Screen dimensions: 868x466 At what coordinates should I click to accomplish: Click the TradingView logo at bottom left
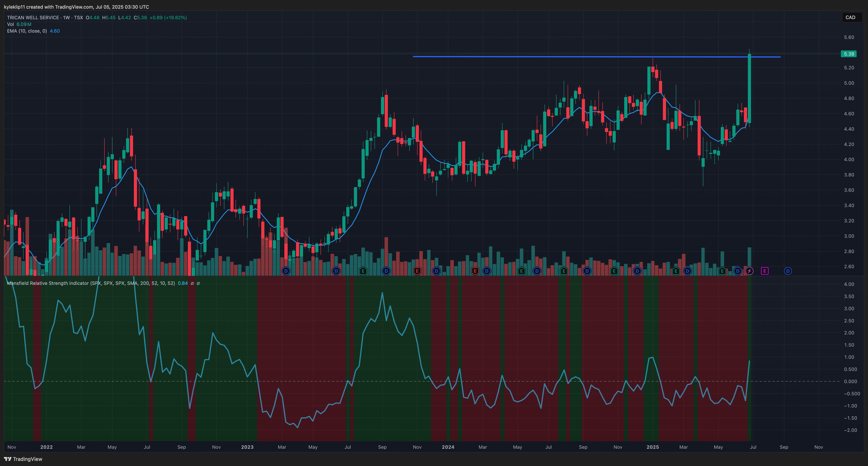(x=23, y=459)
